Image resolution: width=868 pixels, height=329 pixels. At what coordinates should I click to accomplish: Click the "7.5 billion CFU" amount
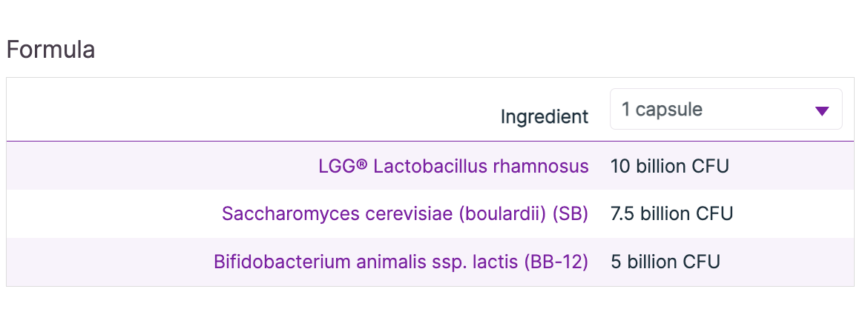coord(671,214)
